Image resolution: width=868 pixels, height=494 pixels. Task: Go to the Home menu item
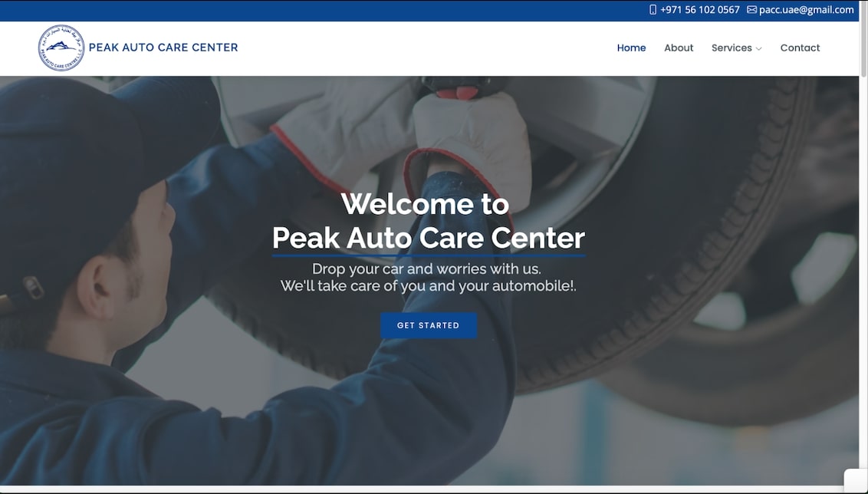coord(631,48)
